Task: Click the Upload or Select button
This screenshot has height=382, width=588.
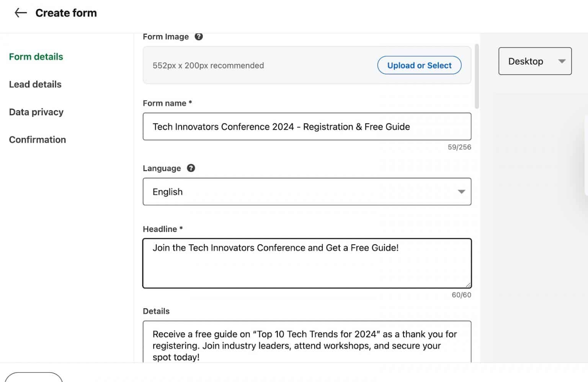Action: (x=419, y=65)
